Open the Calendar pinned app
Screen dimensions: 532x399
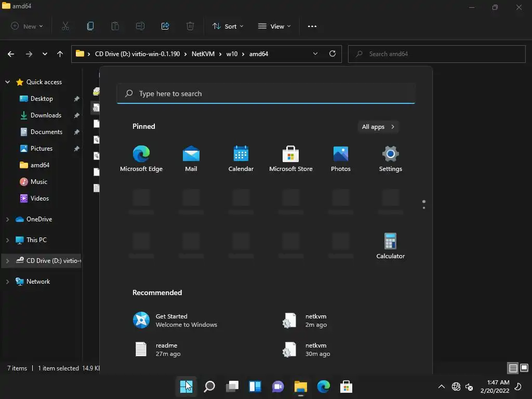tap(241, 159)
